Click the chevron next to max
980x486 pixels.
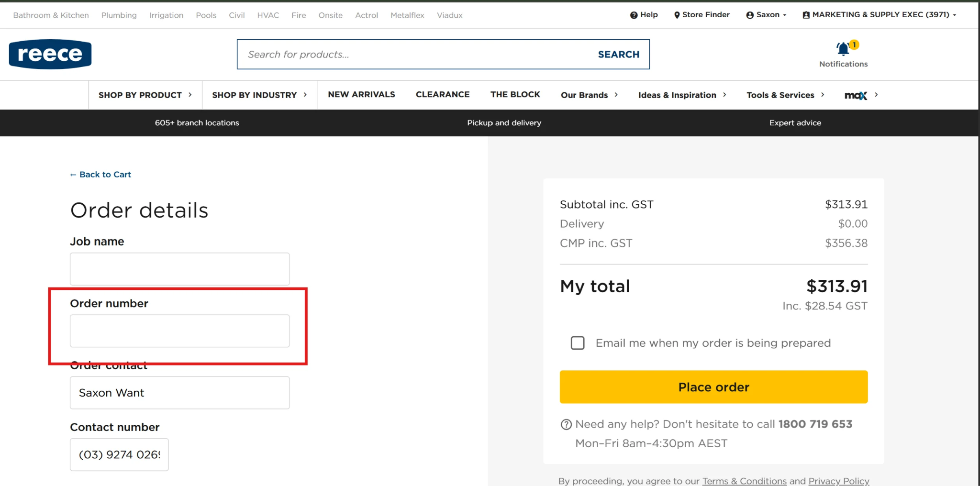coord(876,95)
